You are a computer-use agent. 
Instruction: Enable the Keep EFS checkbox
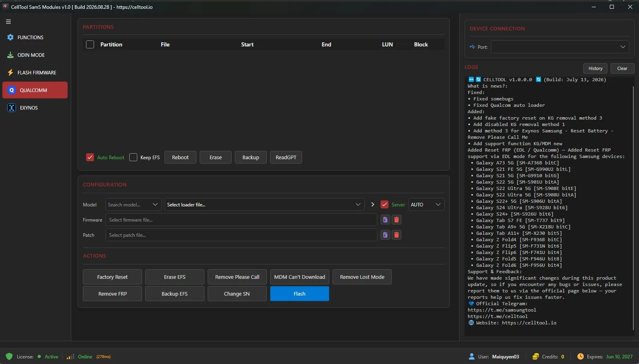point(133,157)
